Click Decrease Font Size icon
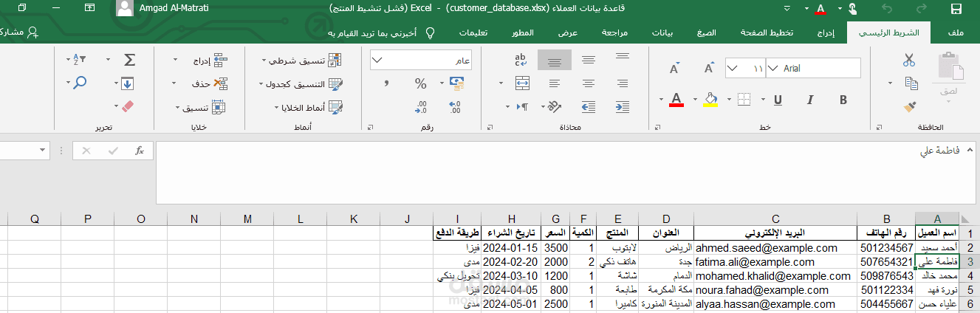The image size is (980, 313). (x=674, y=68)
